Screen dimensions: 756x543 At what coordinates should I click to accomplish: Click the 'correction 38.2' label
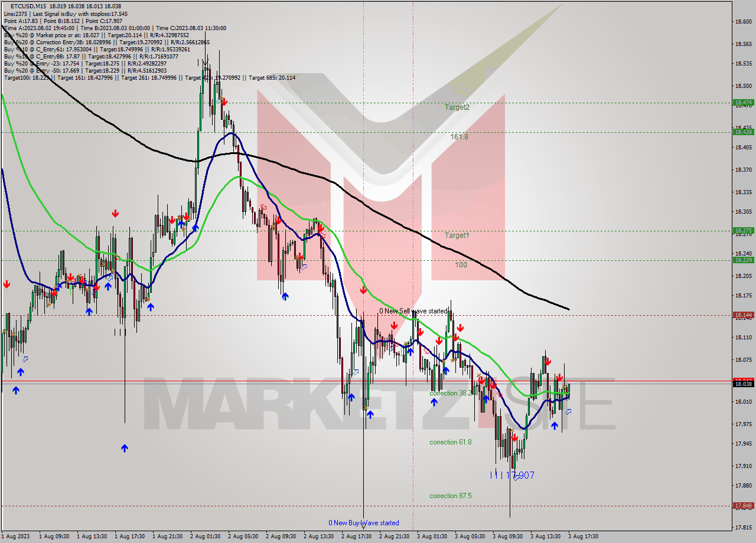452,393
